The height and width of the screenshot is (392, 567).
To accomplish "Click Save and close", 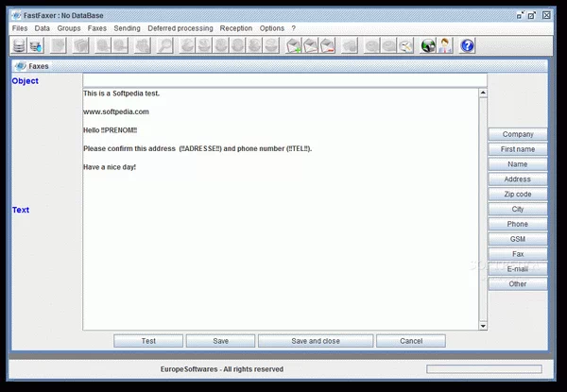I will click(316, 341).
